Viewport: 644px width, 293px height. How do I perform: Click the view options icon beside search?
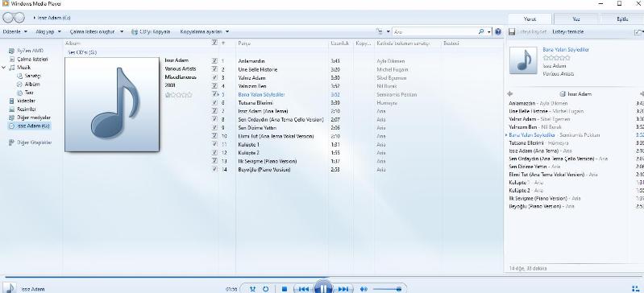(379, 31)
